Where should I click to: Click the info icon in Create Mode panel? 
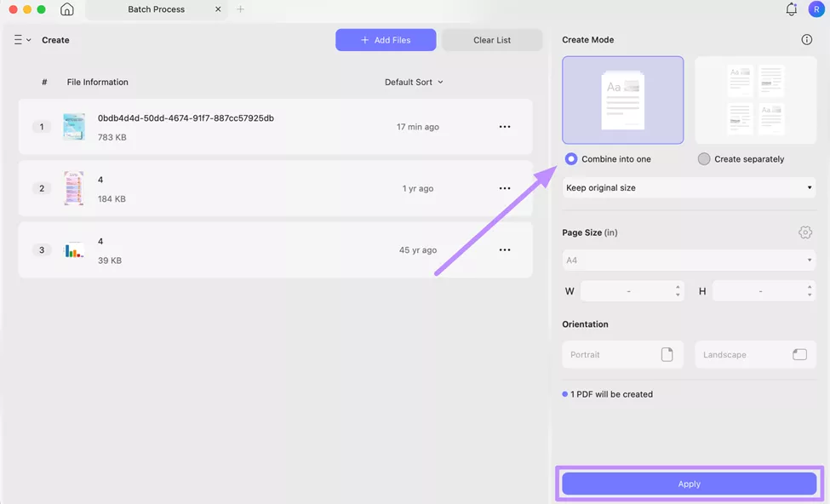806,38
